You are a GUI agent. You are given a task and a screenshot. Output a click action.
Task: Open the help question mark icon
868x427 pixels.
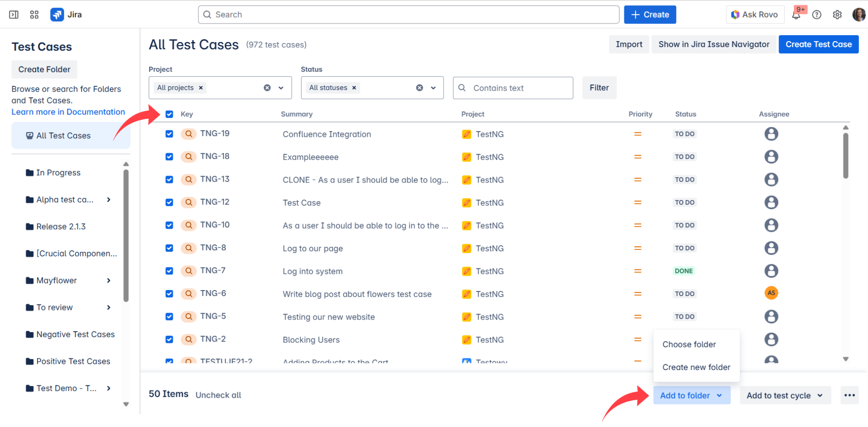816,15
